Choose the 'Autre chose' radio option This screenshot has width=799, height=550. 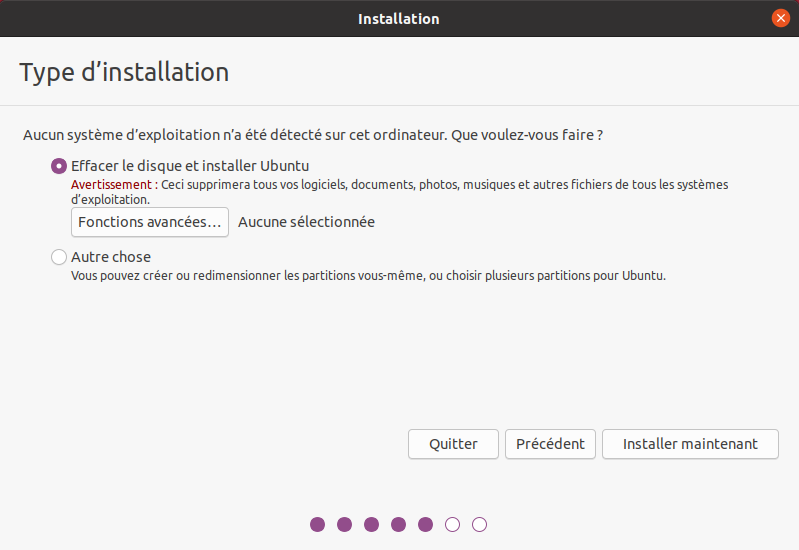59,257
